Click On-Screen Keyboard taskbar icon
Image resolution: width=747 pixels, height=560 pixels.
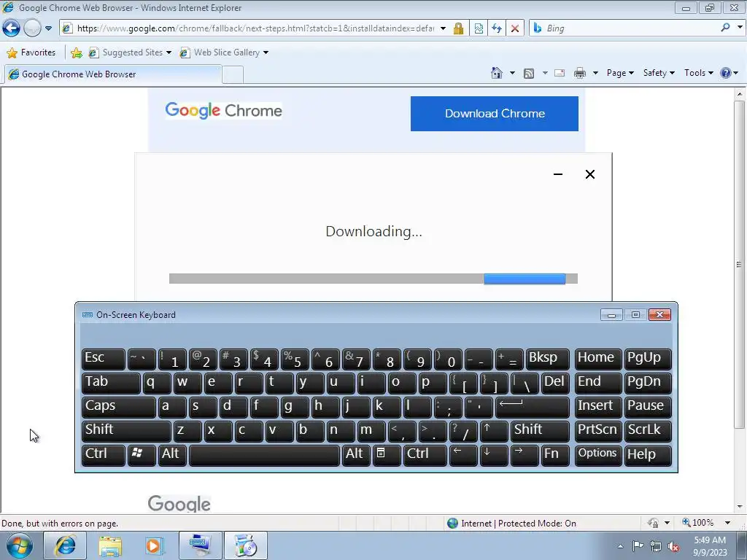(x=200, y=545)
